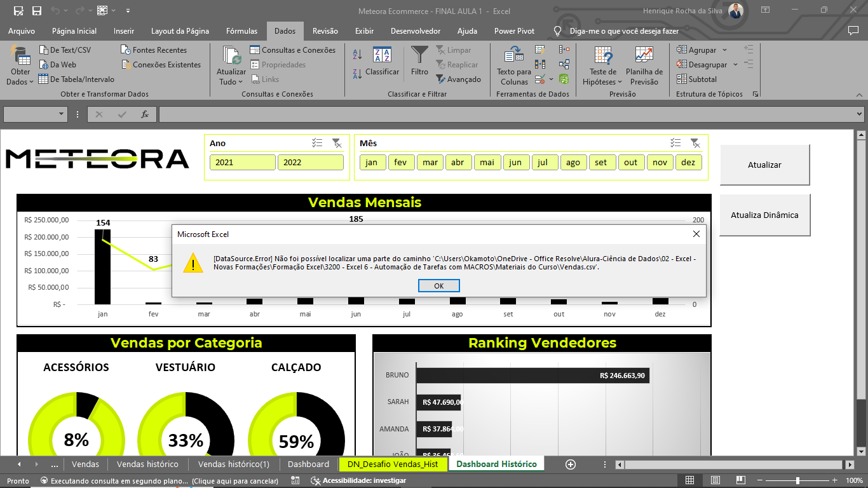This screenshot has width=868, height=488.
Task: Click De Tabela/Intervalo icon
Action: (44, 79)
